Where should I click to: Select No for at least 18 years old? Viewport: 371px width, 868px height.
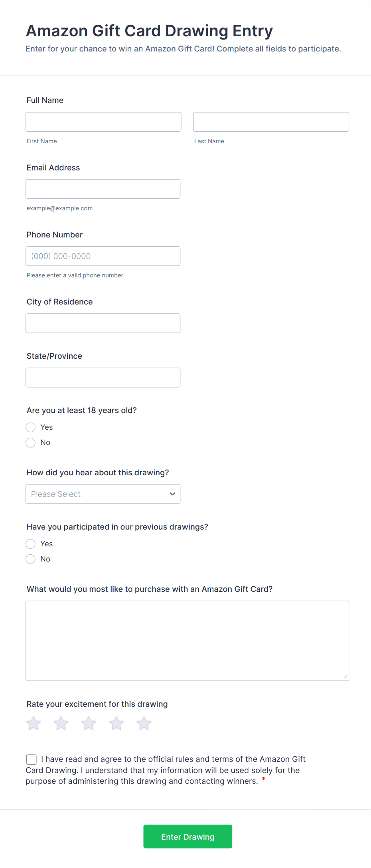click(x=30, y=442)
